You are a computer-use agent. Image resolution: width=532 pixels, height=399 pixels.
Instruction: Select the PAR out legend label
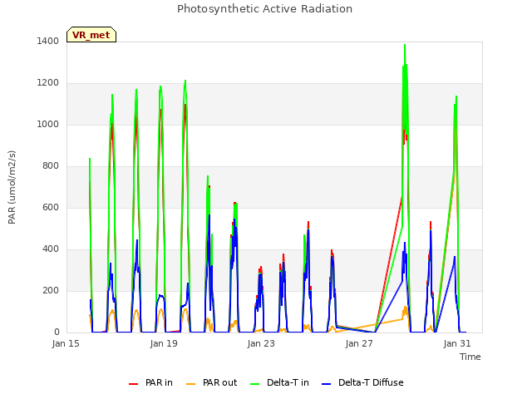click(x=219, y=382)
